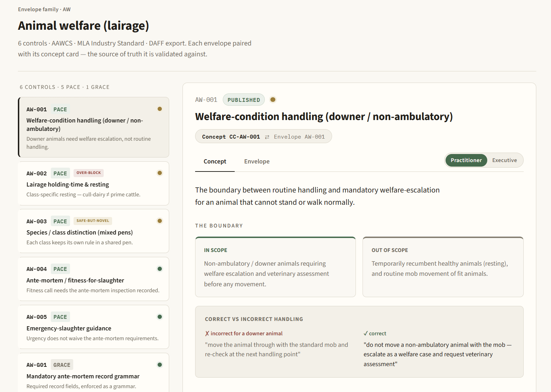The height and width of the screenshot is (392, 551).
Task: Open the Envelope tab
Action: [x=257, y=161]
